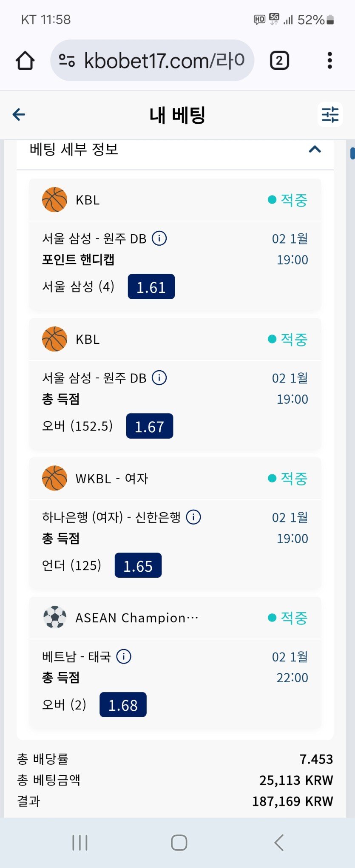Show info for 하나은행 - 신한은행 match
Screen dimensions: 355x868
193,517
